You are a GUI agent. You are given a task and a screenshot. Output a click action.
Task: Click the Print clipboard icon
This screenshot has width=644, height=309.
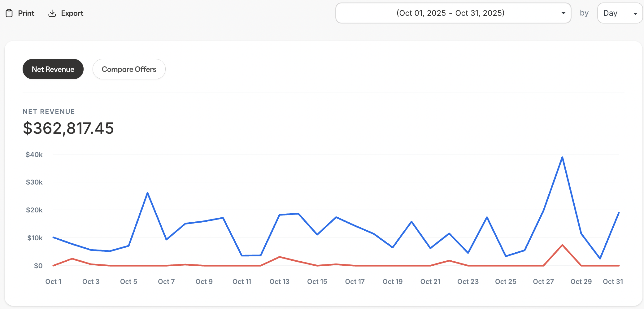pos(9,13)
